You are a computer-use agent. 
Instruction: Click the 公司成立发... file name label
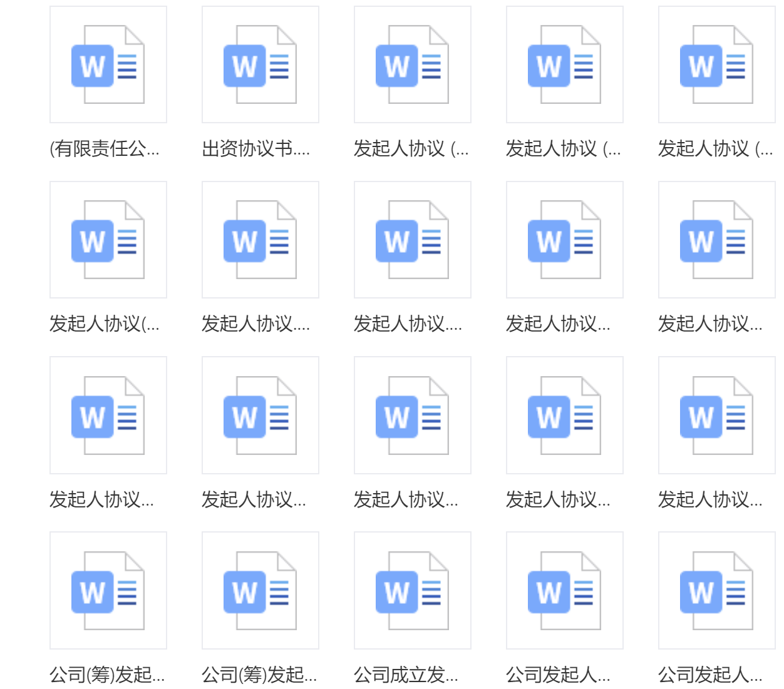pos(406,675)
